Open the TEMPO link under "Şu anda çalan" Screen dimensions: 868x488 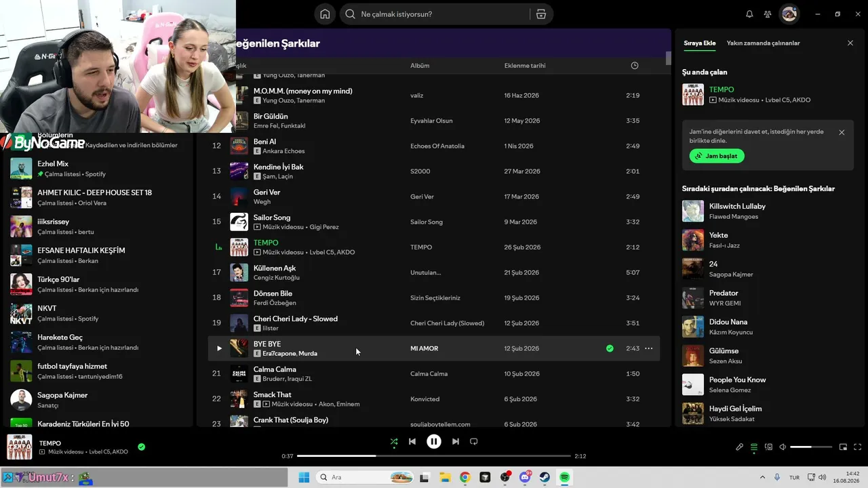coord(722,89)
